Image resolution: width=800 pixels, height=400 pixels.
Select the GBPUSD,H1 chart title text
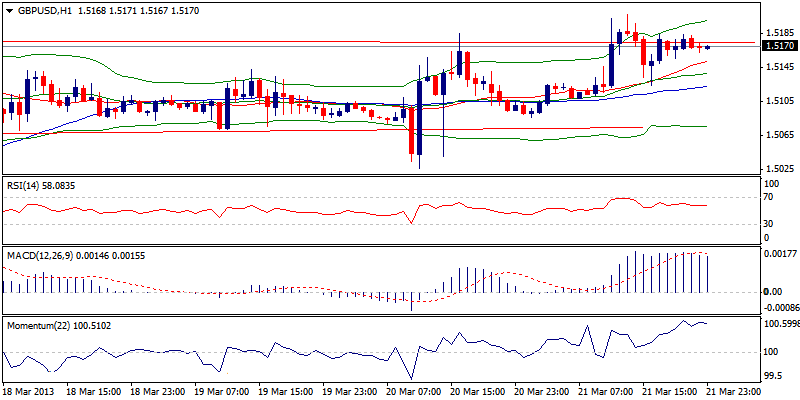(44, 10)
